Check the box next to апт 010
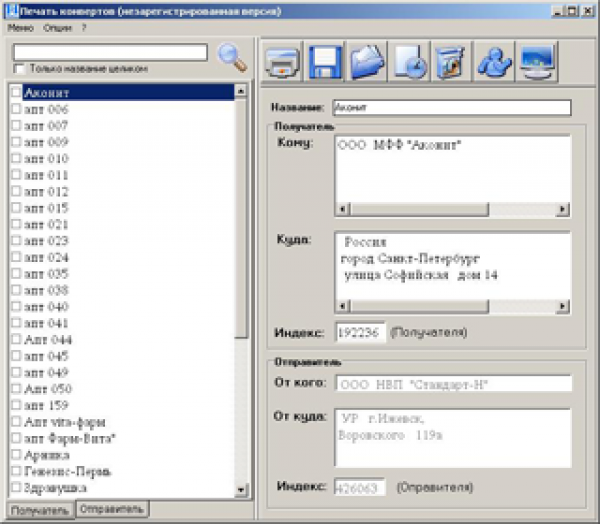 click(16, 158)
